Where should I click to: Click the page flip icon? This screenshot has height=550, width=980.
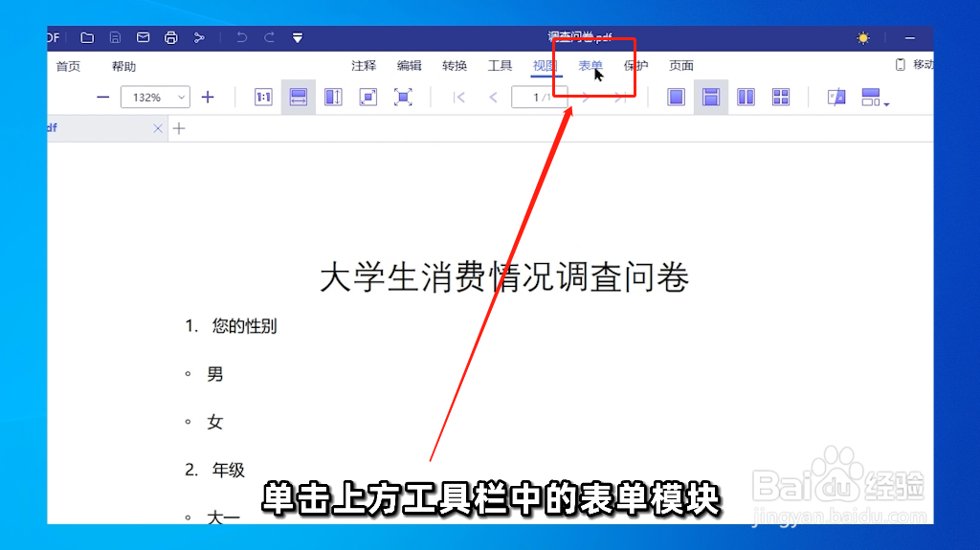[x=836, y=98]
